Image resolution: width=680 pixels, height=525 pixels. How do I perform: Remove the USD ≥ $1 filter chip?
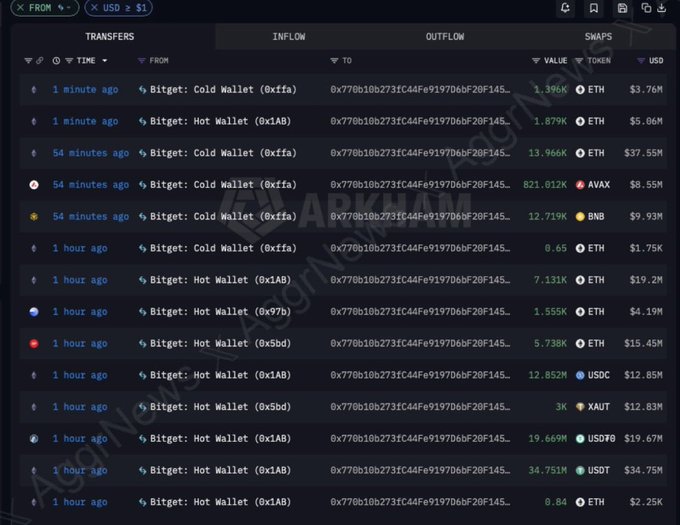pos(94,8)
